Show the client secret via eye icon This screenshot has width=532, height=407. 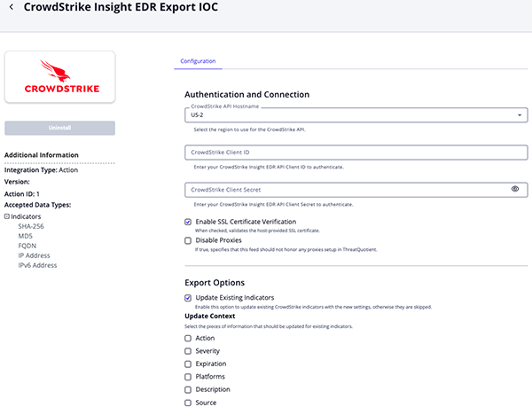point(515,189)
